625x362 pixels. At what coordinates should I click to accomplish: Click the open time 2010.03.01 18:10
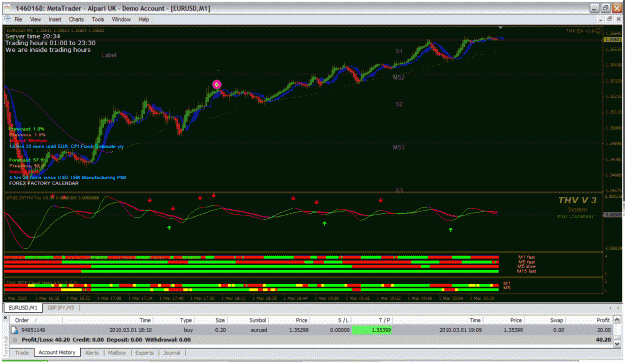130,330
